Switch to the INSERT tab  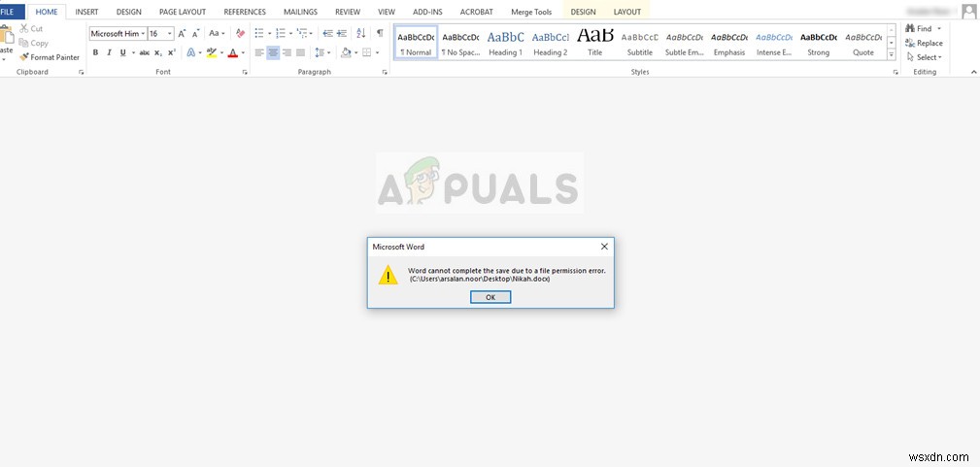(86, 12)
